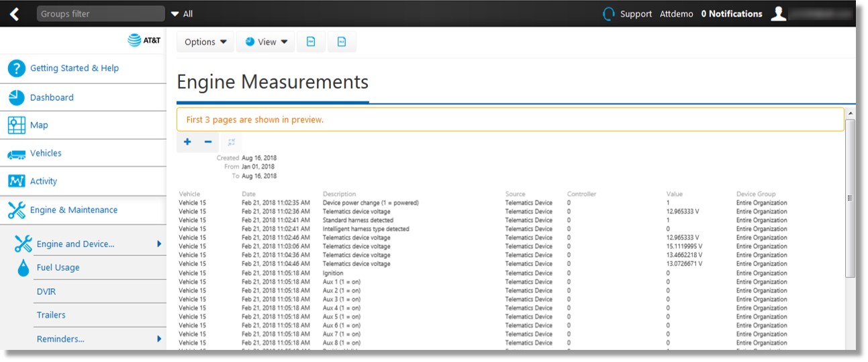Open the DVIR menu item
868x362 pixels.
tap(46, 291)
